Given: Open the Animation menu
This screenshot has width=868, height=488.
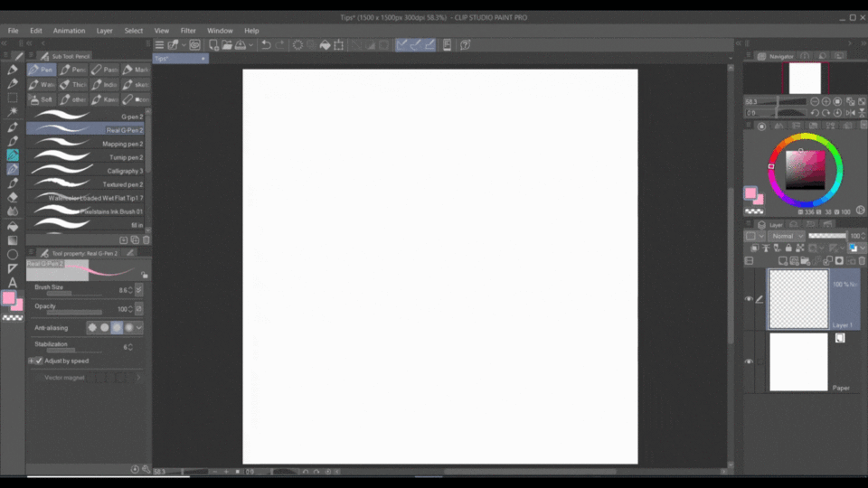Looking at the screenshot, I should coord(69,31).
